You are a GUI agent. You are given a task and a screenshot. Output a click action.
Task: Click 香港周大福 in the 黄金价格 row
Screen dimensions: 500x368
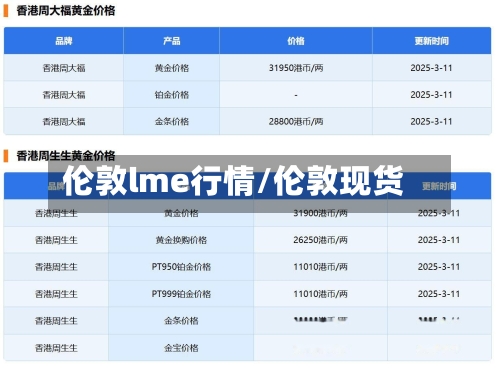[64, 68]
